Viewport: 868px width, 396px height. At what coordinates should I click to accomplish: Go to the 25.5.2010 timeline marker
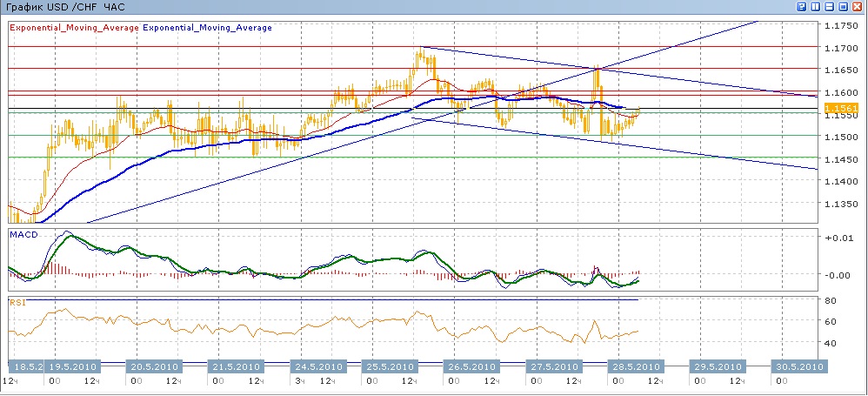397,366
